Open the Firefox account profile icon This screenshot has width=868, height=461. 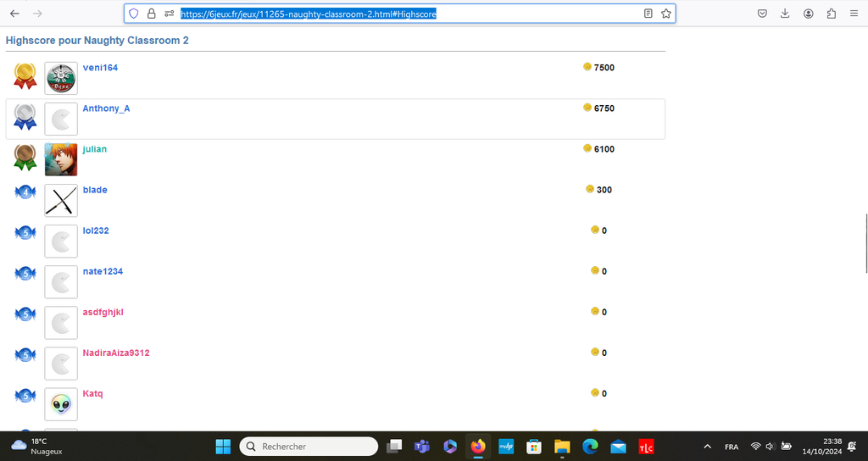click(x=809, y=14)
